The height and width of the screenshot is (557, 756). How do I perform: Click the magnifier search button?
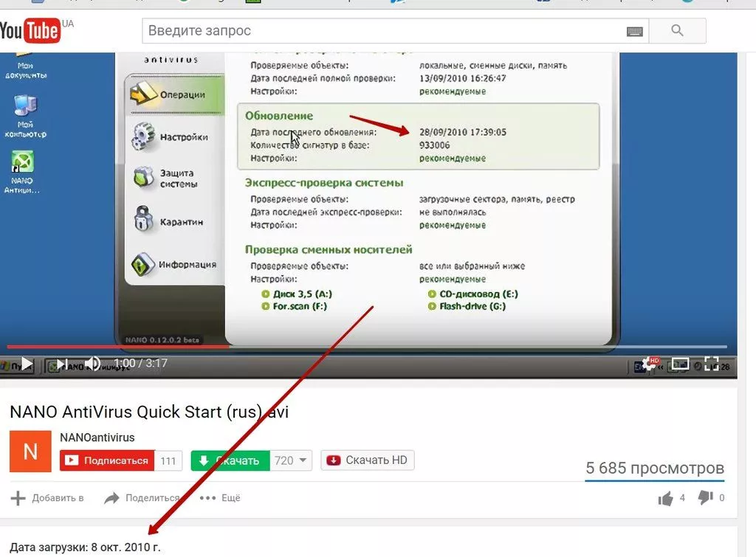(677, 31)
